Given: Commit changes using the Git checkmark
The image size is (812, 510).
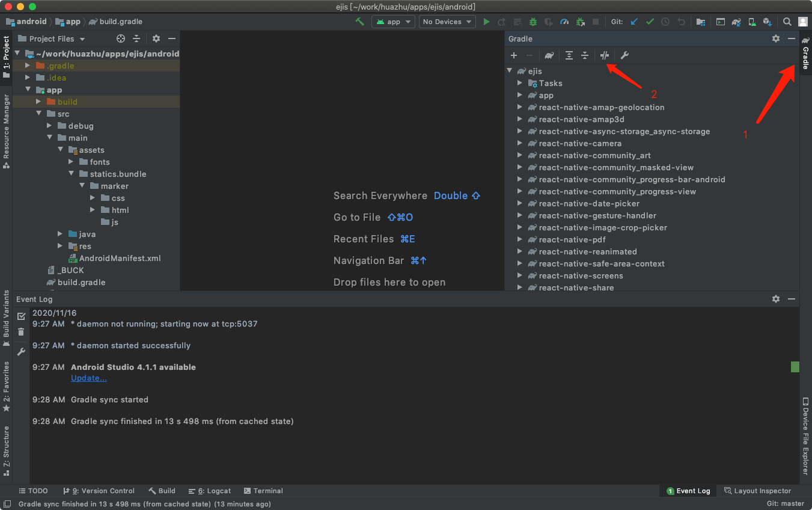Looking at the screenshot, I should coord(650,22).
